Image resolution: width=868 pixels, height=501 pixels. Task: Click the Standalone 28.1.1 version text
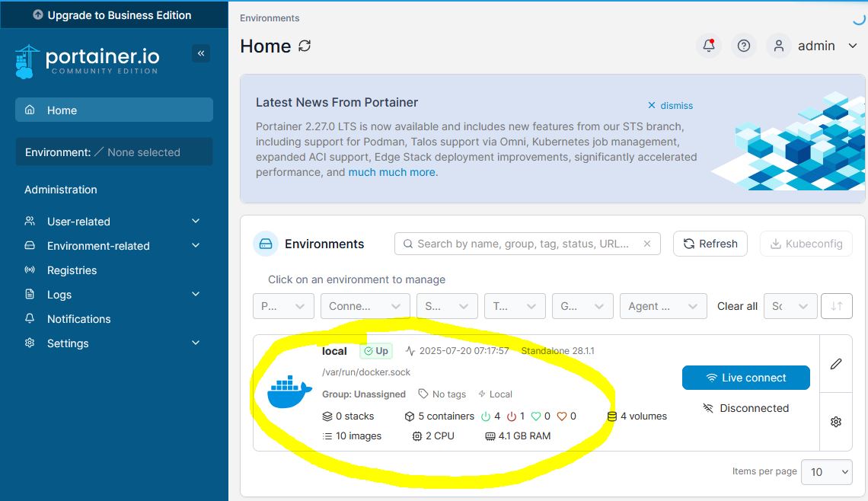click(557, 350)
